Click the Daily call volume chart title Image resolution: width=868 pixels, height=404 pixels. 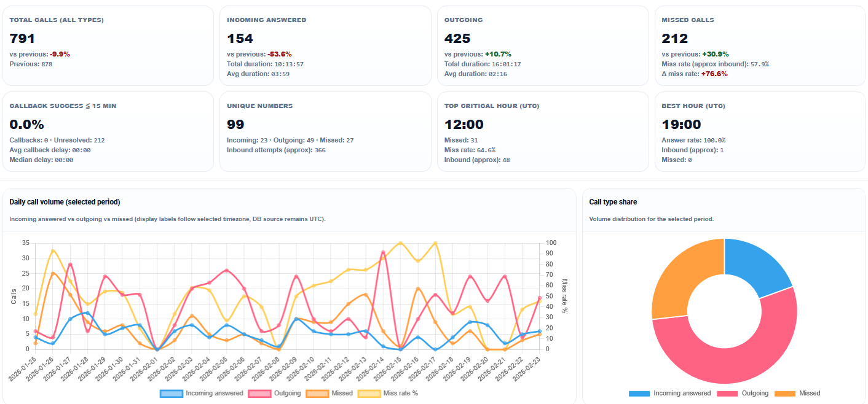pos(65,202)
